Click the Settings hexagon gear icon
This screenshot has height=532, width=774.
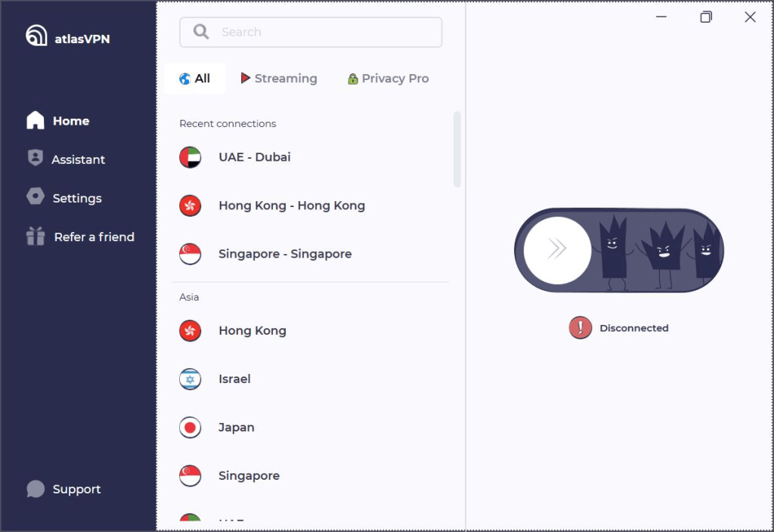click(x=36, y=196)
